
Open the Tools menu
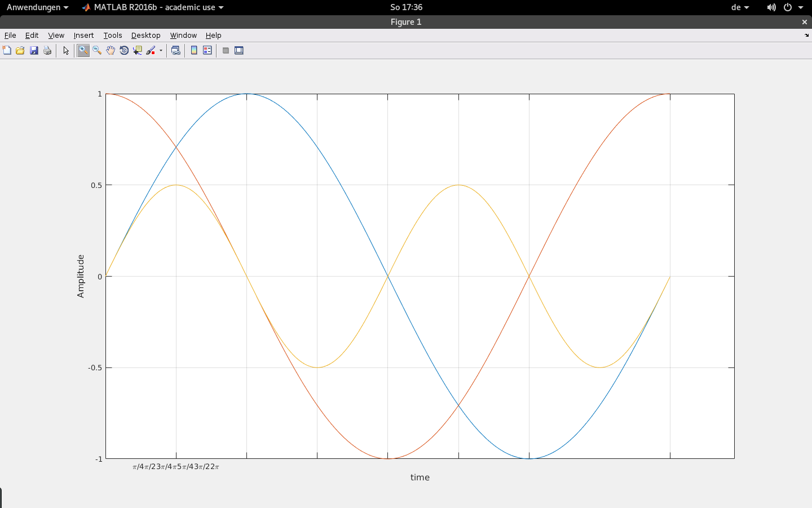point(113,35)
